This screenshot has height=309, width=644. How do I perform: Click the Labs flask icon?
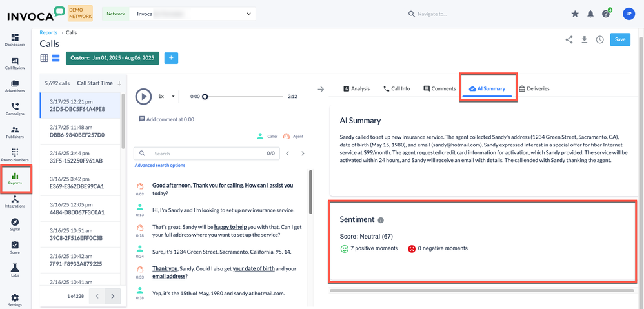(15, 270)
